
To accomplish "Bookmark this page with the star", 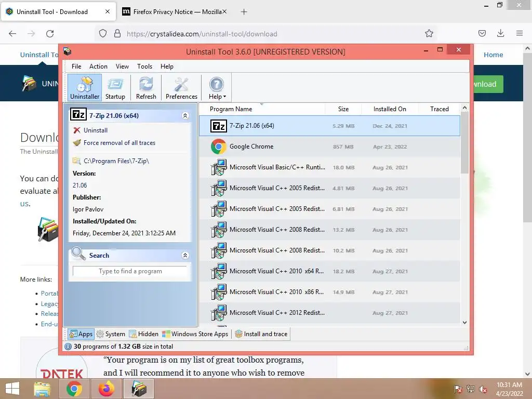I will (429, 33).
